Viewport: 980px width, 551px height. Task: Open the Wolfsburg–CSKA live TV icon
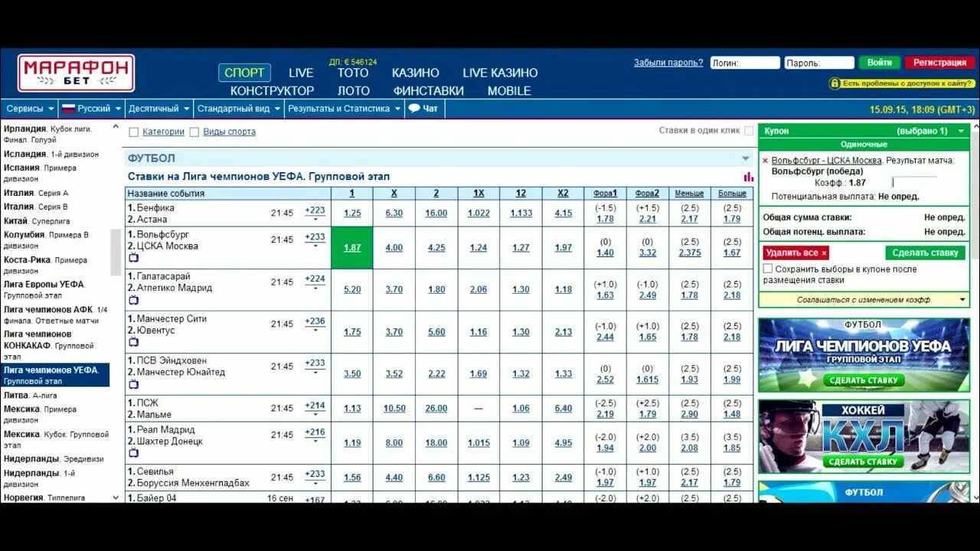(x=133, y=259)
